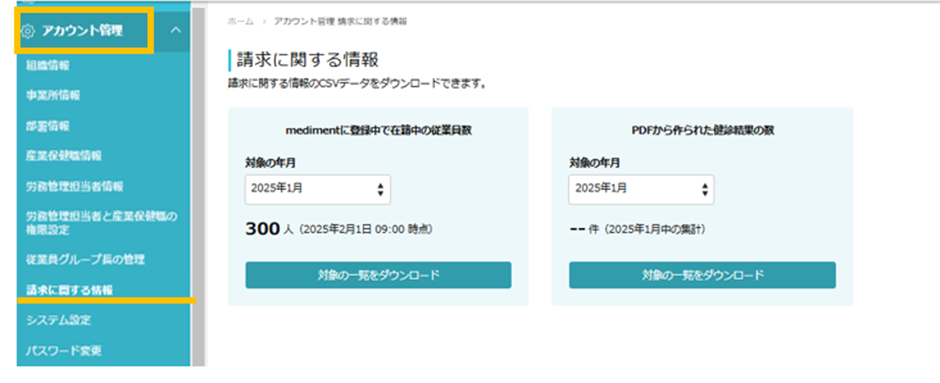
Task: Open 対象の年月 dropdown for PDF results
Action: coord(641,189)
